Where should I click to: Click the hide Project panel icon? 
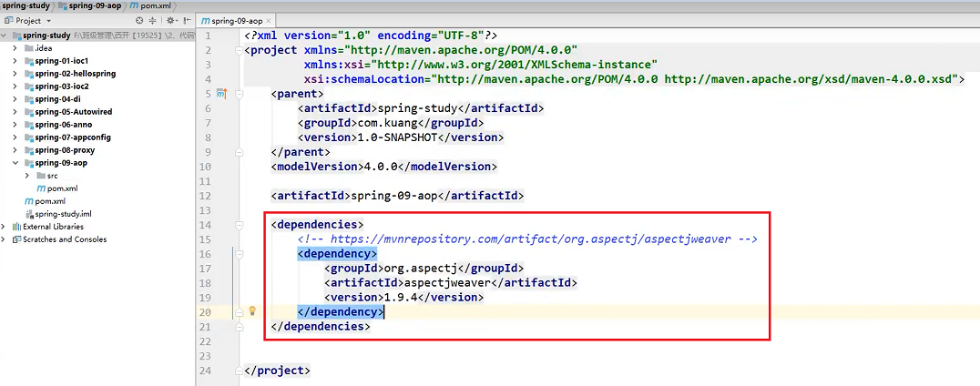(186, 21)
